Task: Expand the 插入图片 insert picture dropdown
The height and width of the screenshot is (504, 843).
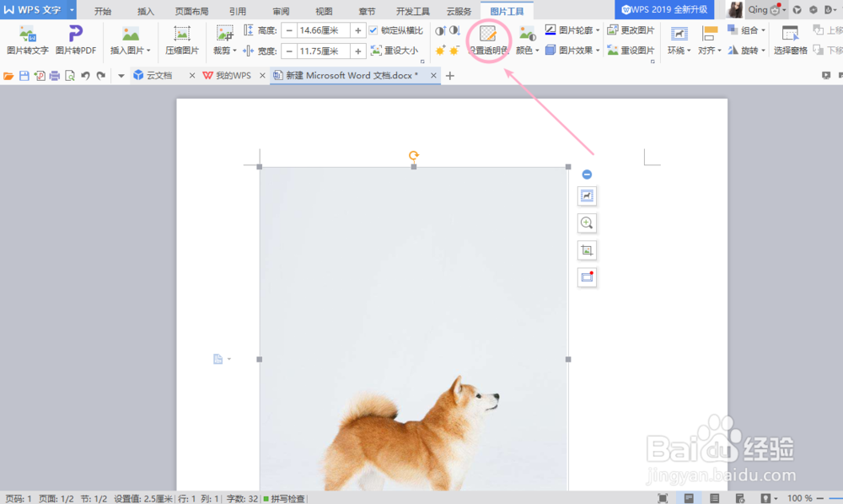Action: click(148, 51)
